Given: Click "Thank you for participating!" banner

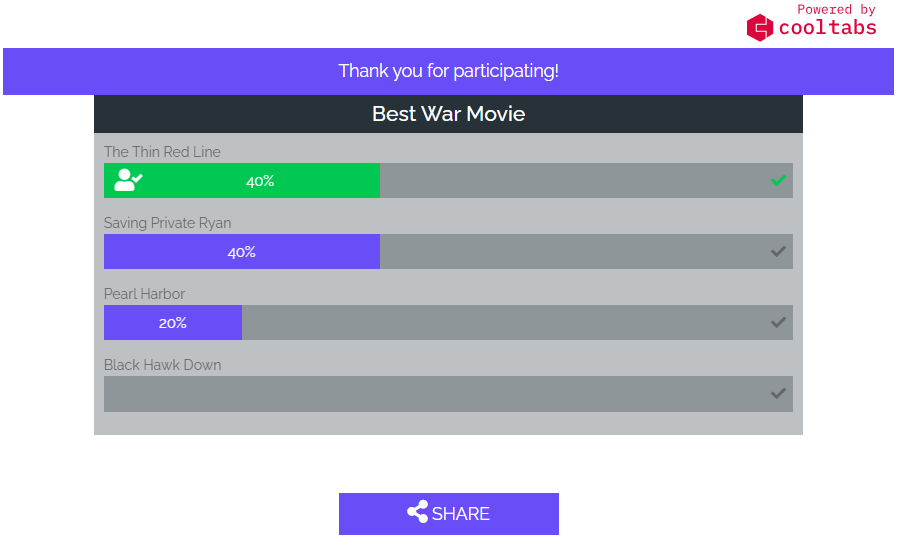Looking at the screenshot, I should pyautogui.click(x=448, y=71).
